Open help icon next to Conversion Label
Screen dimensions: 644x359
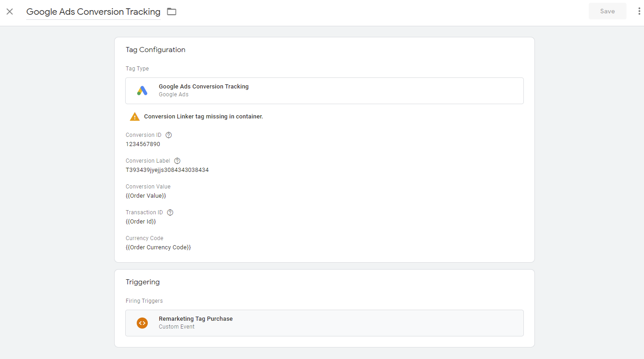coord(177,161)
